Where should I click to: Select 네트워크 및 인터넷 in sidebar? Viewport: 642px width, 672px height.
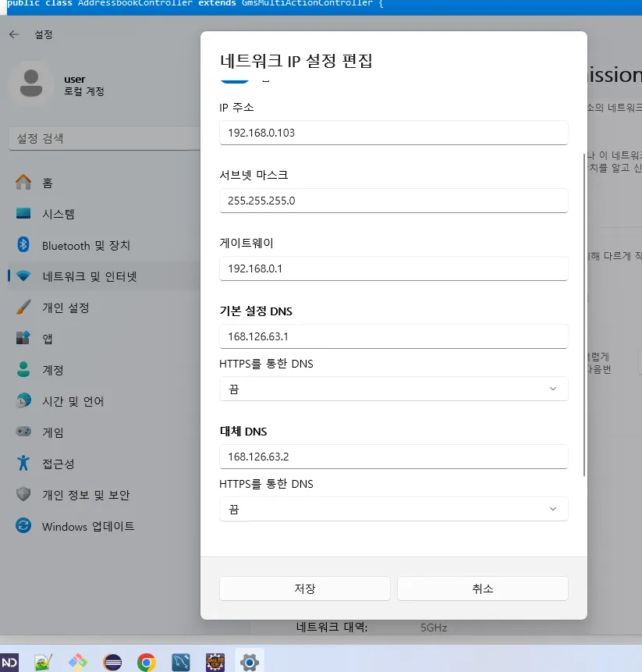89,276
